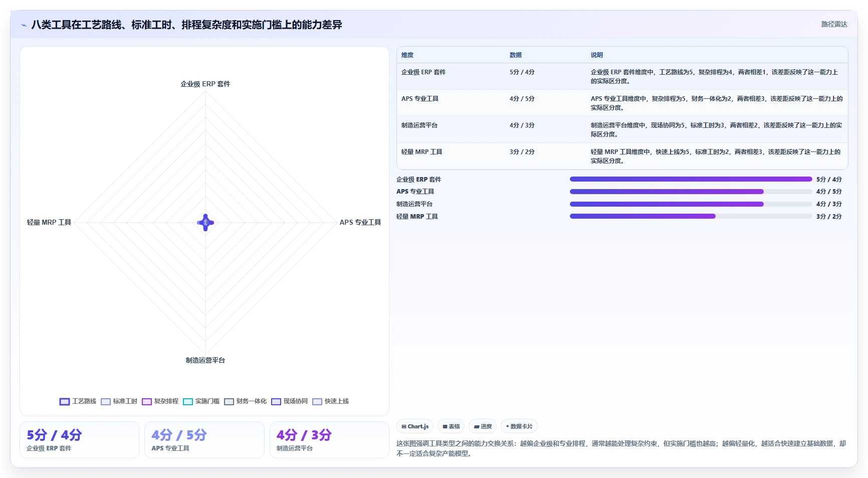Toggle the 现场协同 legend series
868x478 pixels.
pos(289,401)
